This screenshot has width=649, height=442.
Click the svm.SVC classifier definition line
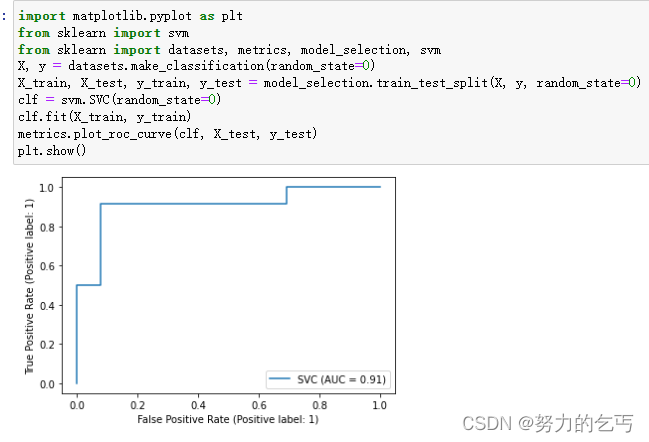(x=119, y=100)
